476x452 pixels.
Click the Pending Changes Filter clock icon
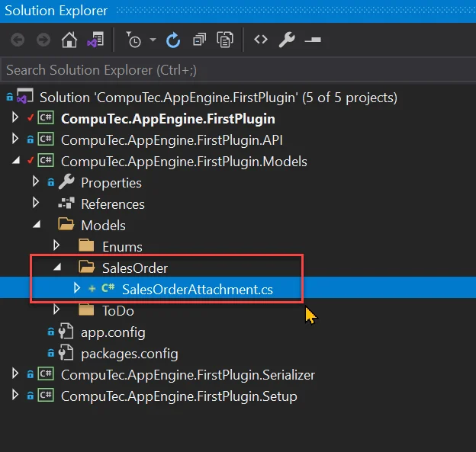coord(133,40)
